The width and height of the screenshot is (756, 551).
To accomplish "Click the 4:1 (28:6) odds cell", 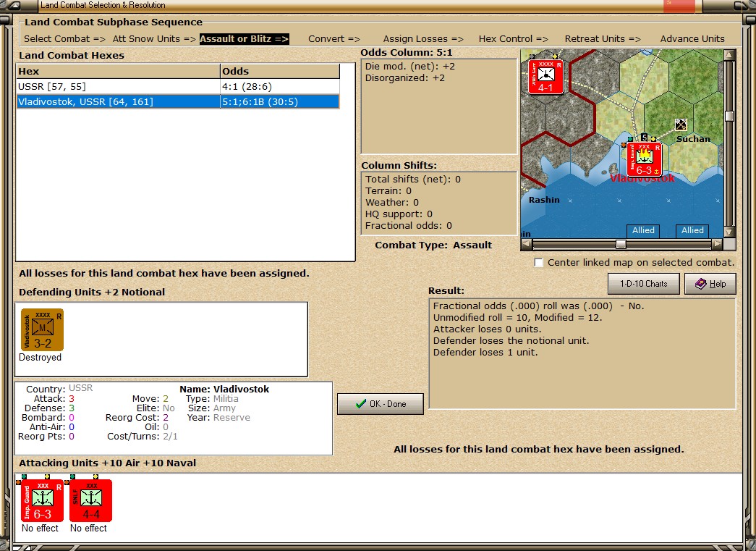I will click(x=280, y=86).
